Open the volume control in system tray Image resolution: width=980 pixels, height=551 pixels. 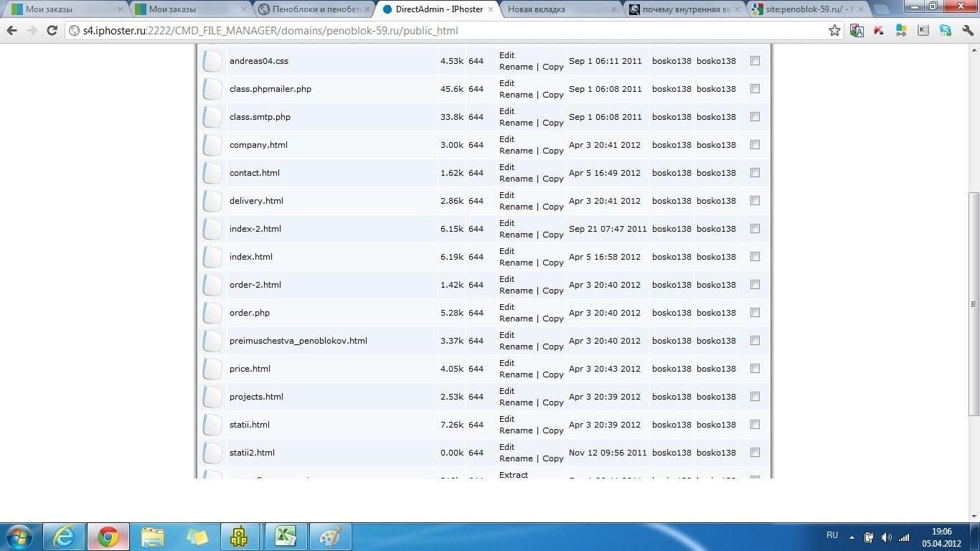887,537
